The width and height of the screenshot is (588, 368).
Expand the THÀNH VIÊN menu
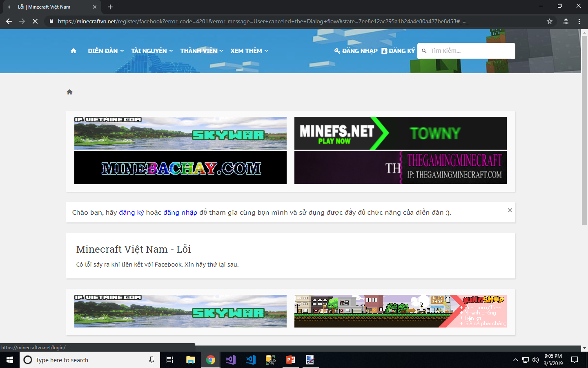(202, 51)
